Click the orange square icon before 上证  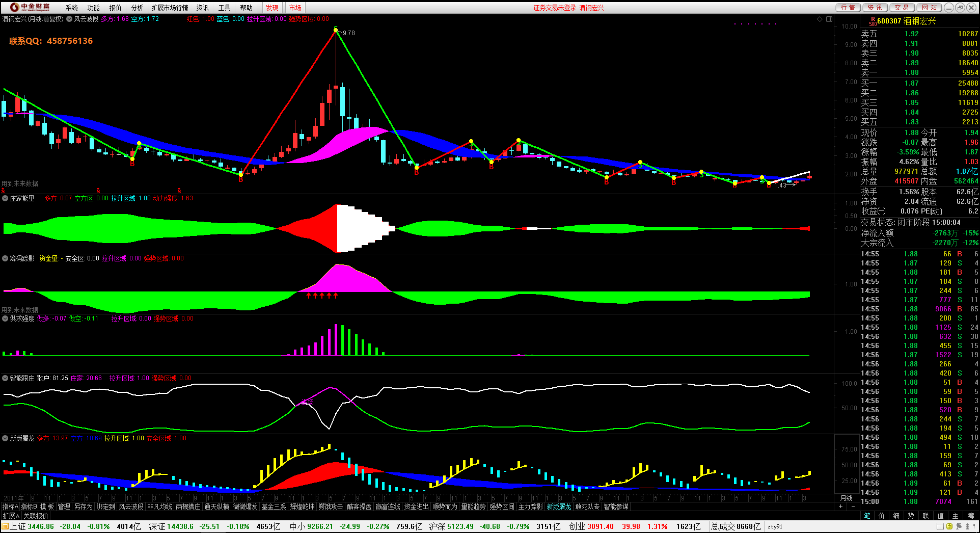[5, 526]
